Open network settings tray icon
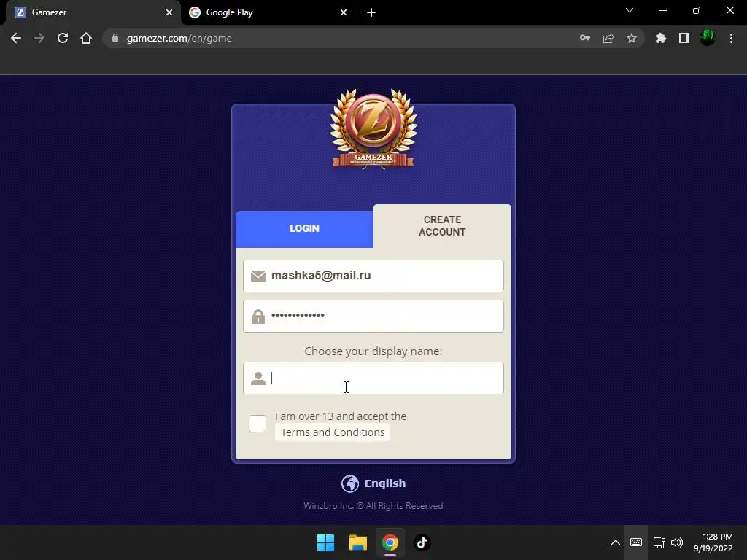This screenshot has width=747, height=560. point(659,542)
